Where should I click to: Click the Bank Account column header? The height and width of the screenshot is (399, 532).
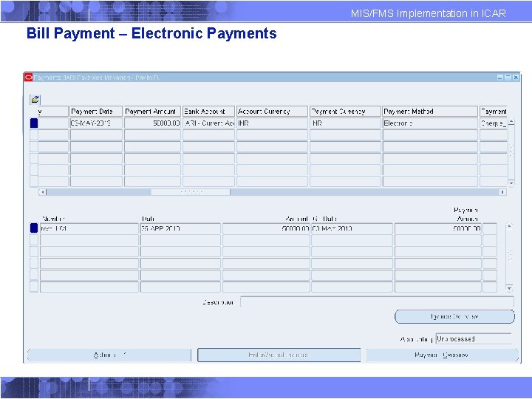pos(208,112)
